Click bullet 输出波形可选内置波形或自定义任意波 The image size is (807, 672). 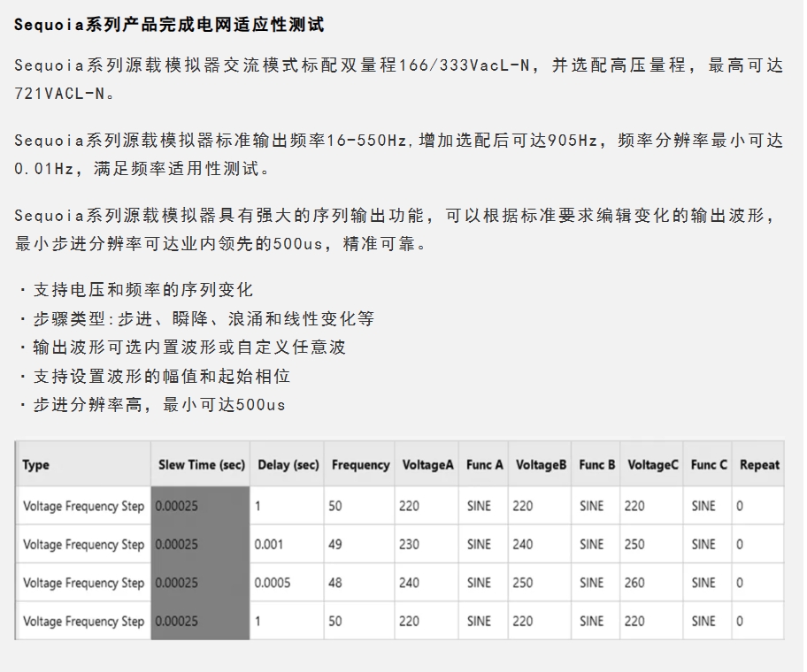182,347
